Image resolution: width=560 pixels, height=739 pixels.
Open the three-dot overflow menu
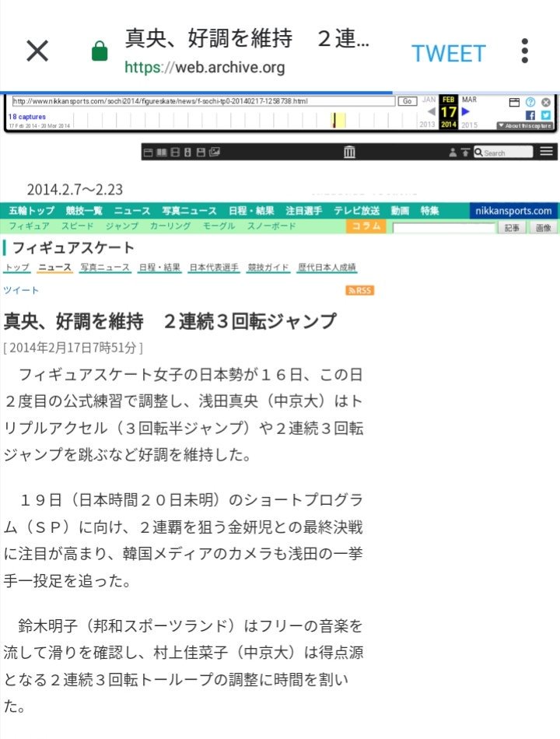click(525, 51)
